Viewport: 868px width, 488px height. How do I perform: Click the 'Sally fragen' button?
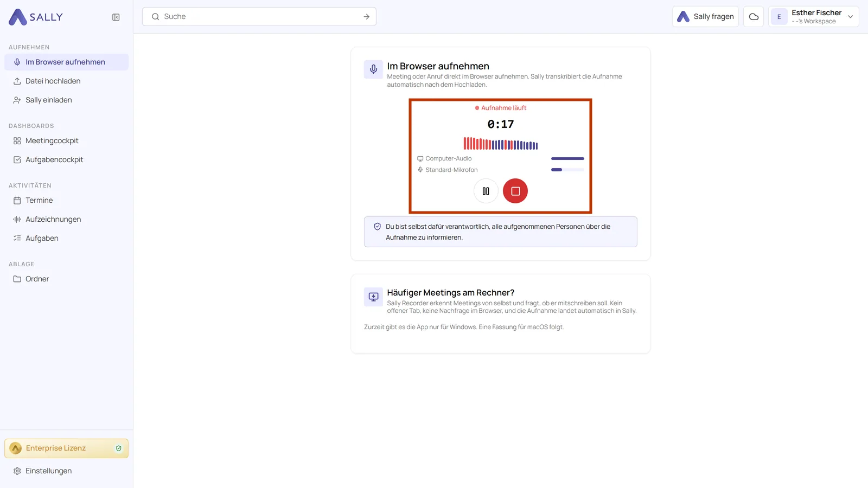point(705,17)
